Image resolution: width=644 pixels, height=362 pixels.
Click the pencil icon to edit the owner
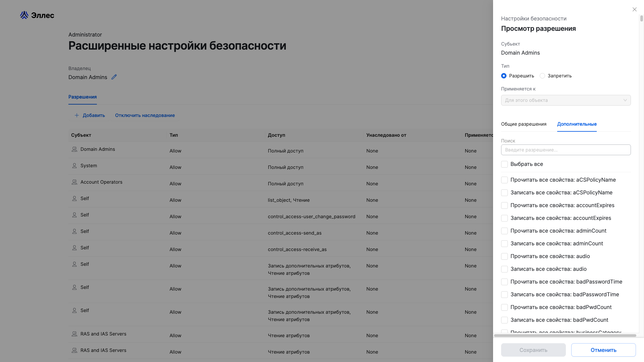[x=114, y=77]
